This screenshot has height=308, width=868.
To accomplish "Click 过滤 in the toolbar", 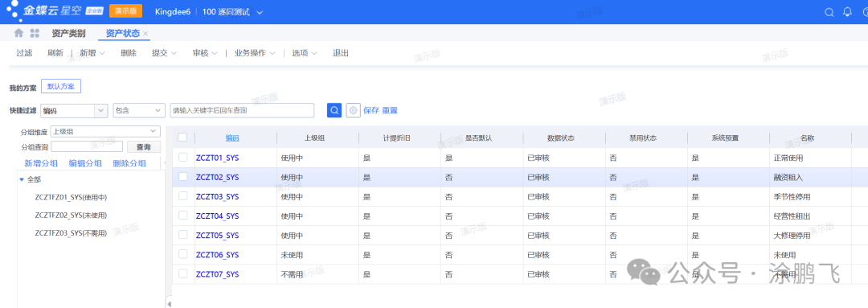I will (24, 53).
